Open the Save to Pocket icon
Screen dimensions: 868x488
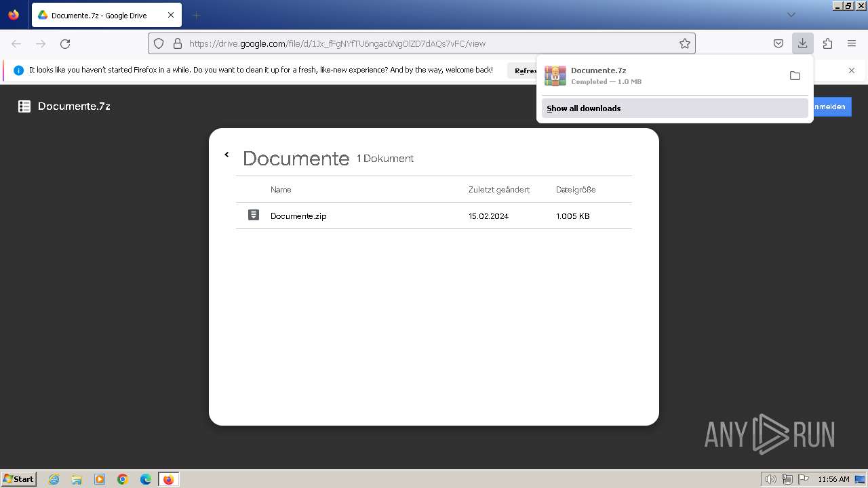tap(778, 43)
